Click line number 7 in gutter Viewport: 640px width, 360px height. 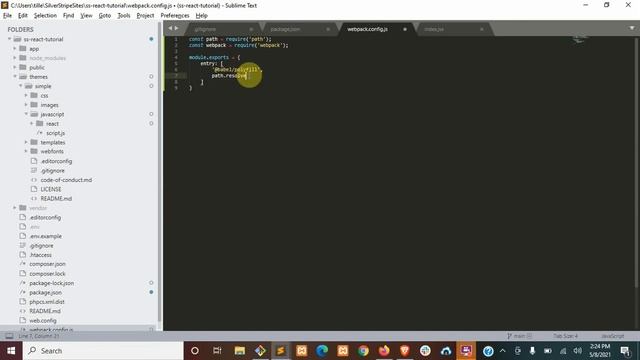176,76
